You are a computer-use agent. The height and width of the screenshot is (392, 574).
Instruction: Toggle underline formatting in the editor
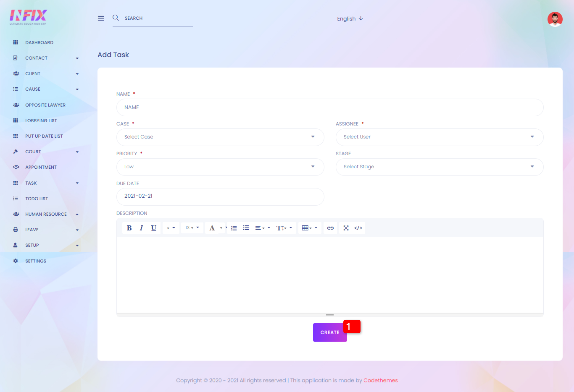pos(154,228)
